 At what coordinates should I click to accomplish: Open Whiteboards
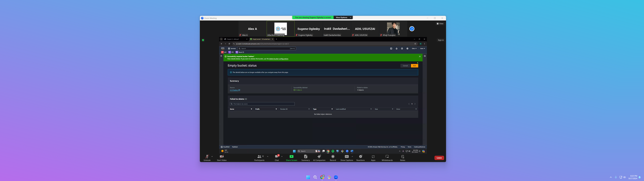387,157
